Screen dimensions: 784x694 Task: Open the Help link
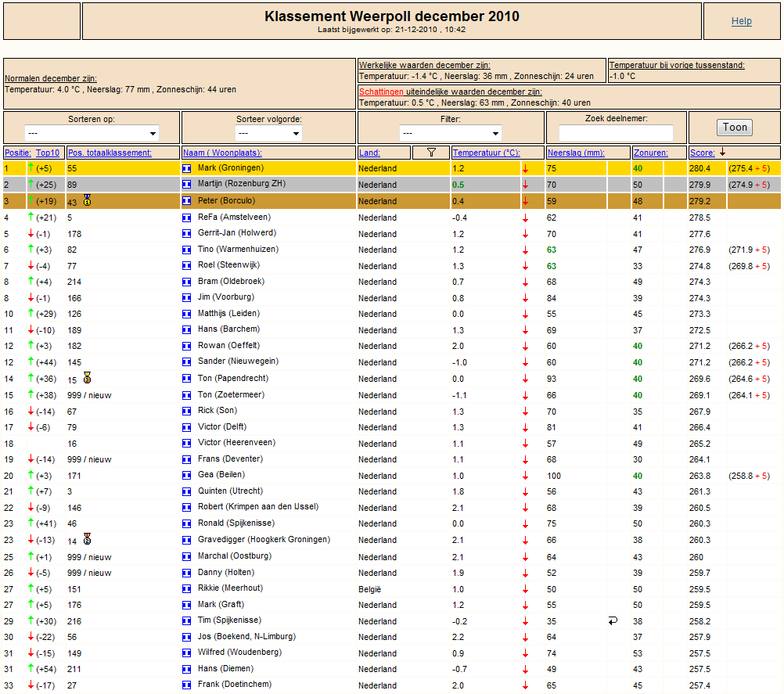741,21
